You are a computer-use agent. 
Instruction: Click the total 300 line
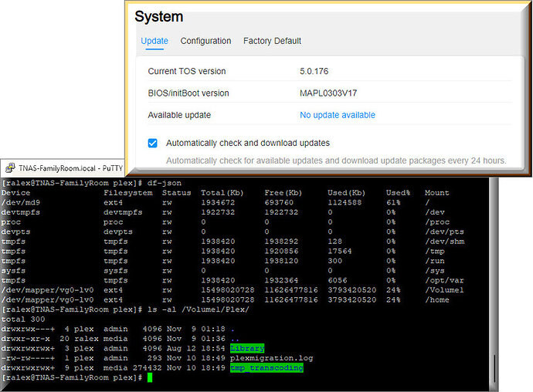[x=23, y=319]
